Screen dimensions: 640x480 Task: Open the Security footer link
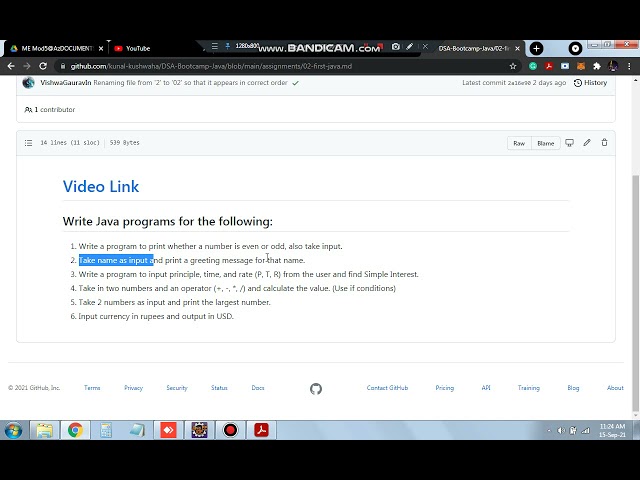pos(177,388)
